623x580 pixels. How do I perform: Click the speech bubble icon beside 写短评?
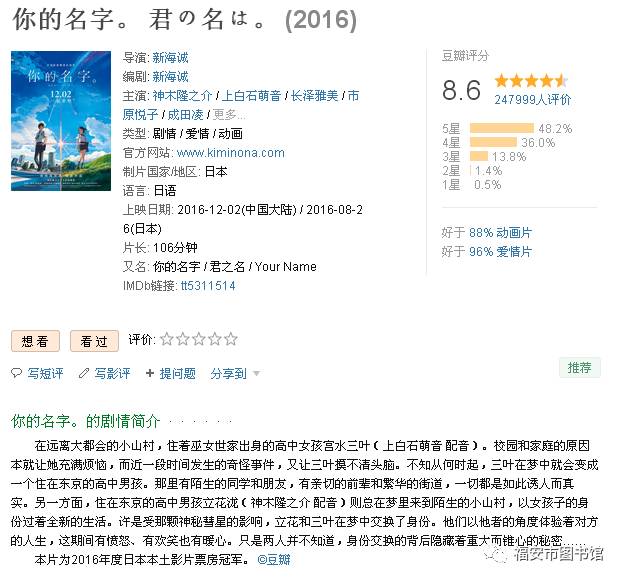click(16, 373)
